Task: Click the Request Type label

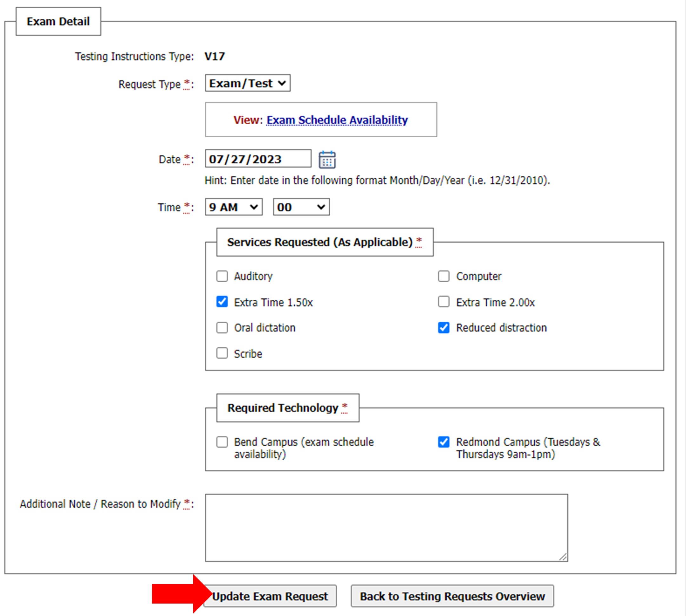Action: (156, 84)
